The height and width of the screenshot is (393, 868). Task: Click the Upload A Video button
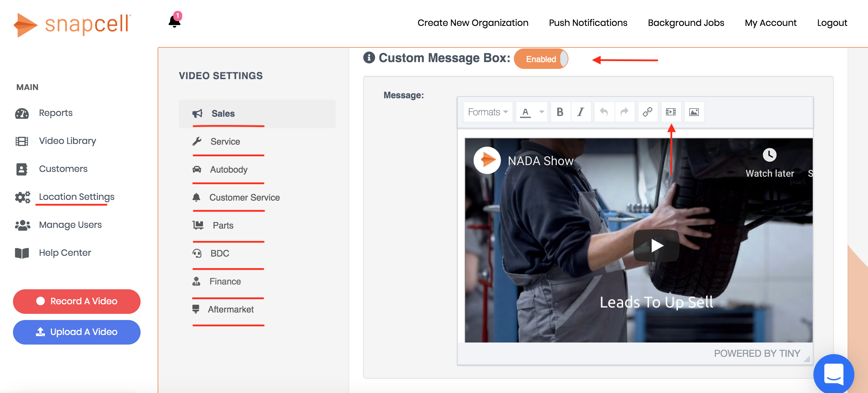point(77,332)
